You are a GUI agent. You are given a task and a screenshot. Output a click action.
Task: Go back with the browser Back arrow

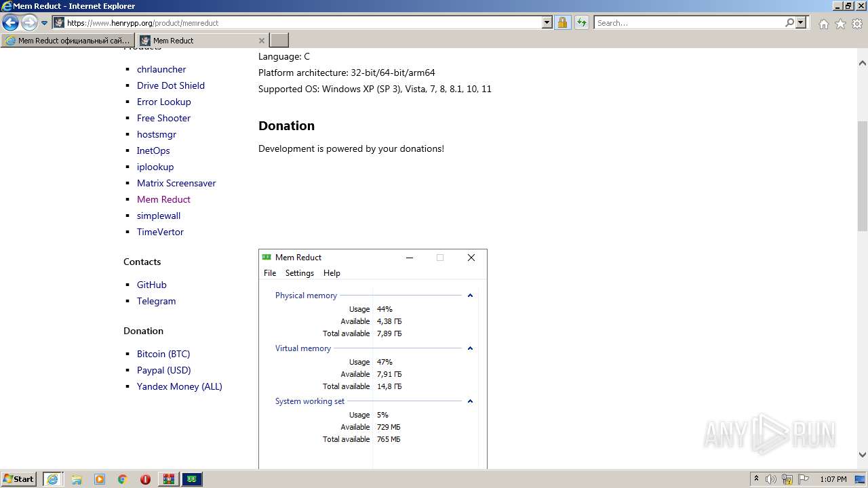tap(10, 23)
